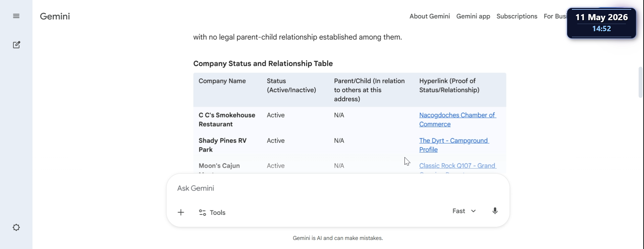Open settings gear in the sidebar
644x249 pixels.
click(16, 228)
